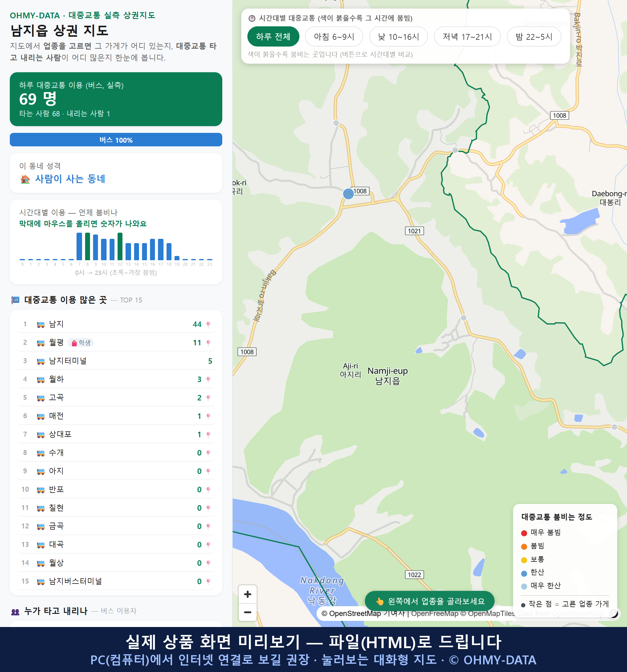
Task: Click the 매우 한산 light blue legend swatch
Action: pos(524,587)
